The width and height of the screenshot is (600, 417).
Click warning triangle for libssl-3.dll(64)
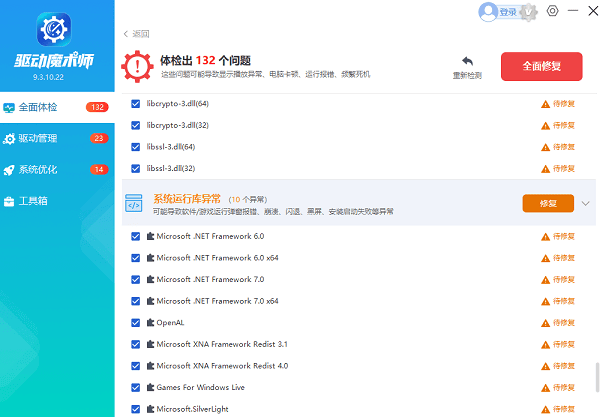point(545,147)
